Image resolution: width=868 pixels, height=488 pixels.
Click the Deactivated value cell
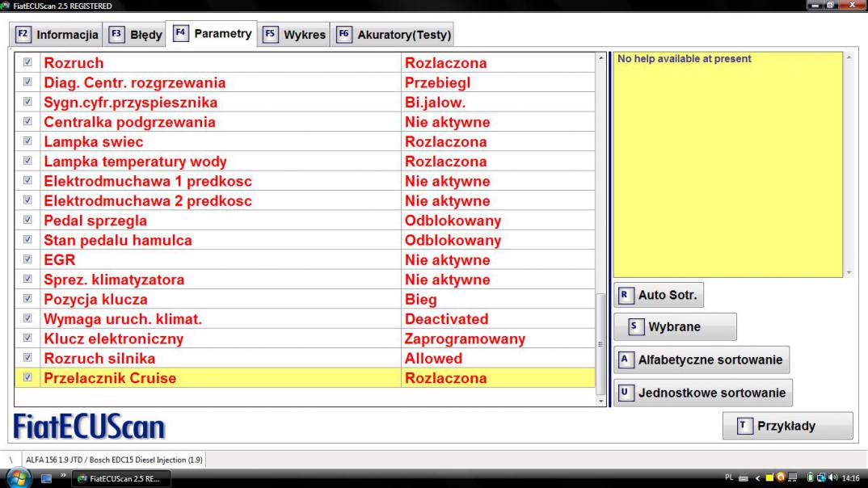tap(498, 319)
